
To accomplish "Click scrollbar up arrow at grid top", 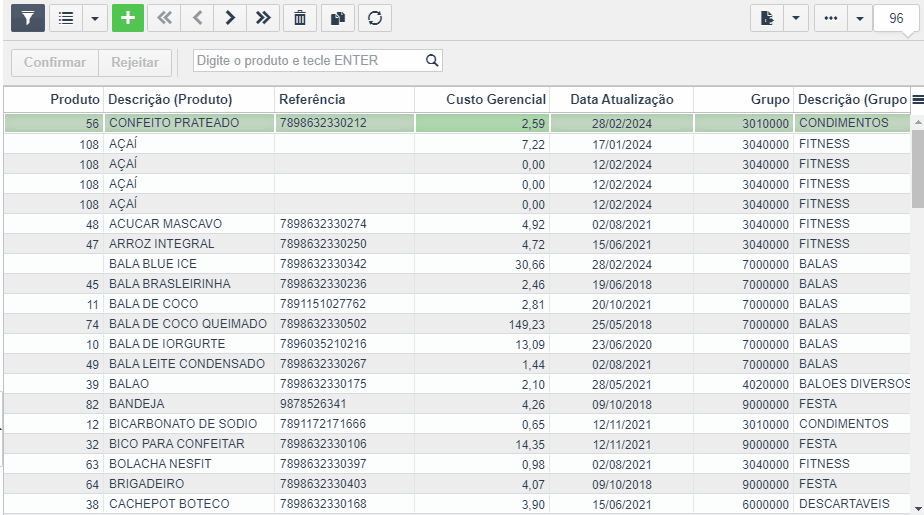I will pyautogui.click(x=918, y=122).
